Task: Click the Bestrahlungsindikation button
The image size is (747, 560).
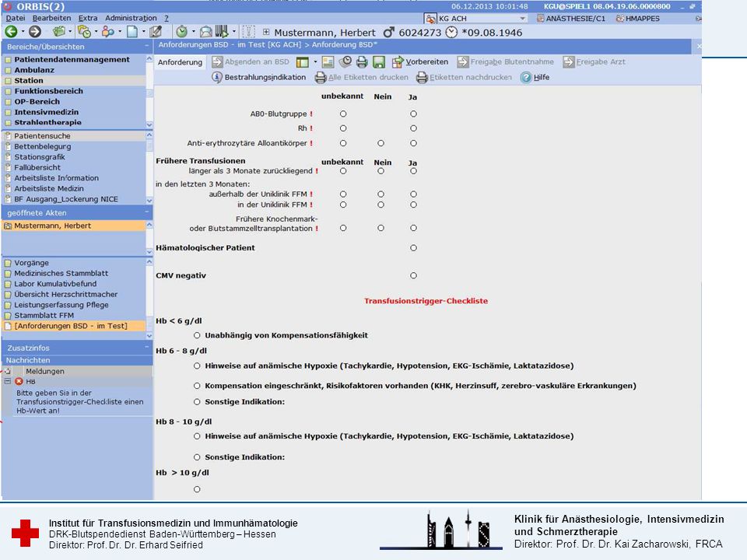Action: coord(258,77)
